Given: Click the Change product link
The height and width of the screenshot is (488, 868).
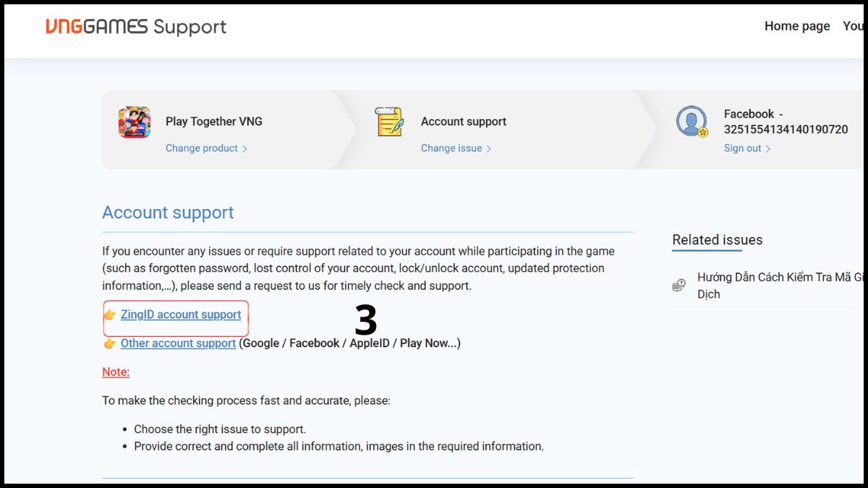Looking at the screenshot, I should pyautogui.click(x=202, y=148).
